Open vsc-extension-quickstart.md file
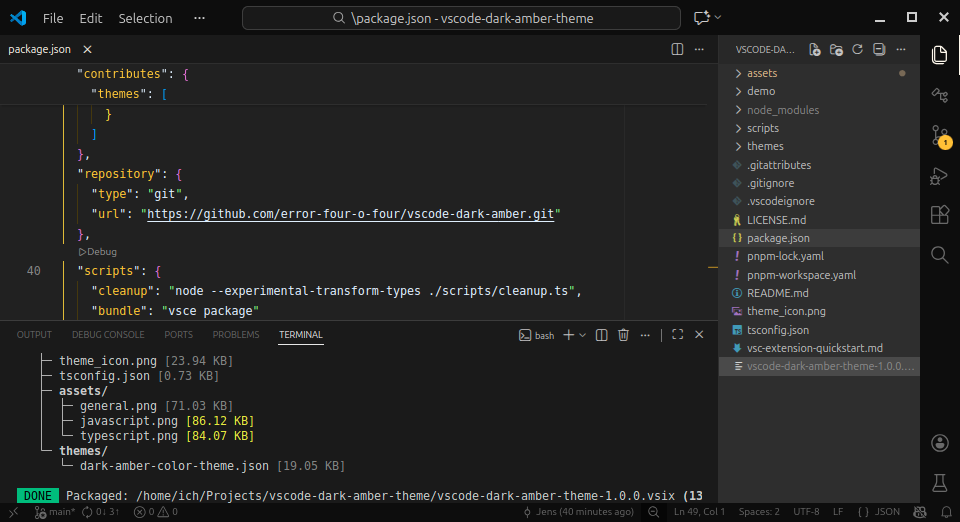 click(819, 348)
